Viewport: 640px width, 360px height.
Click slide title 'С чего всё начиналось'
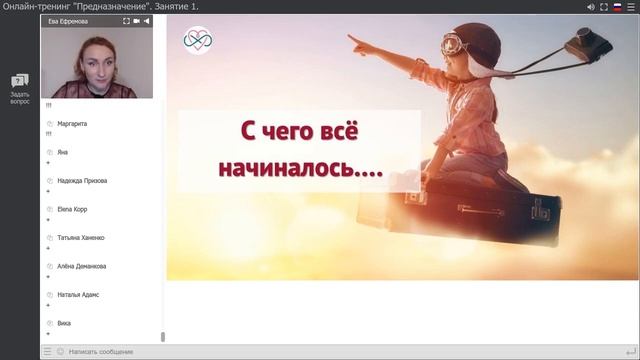click(300, 149)
